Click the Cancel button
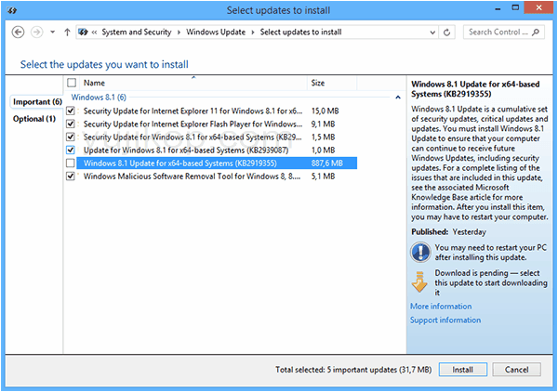The height and width of the screenshot is (392, 558). (x=516, y=370)
